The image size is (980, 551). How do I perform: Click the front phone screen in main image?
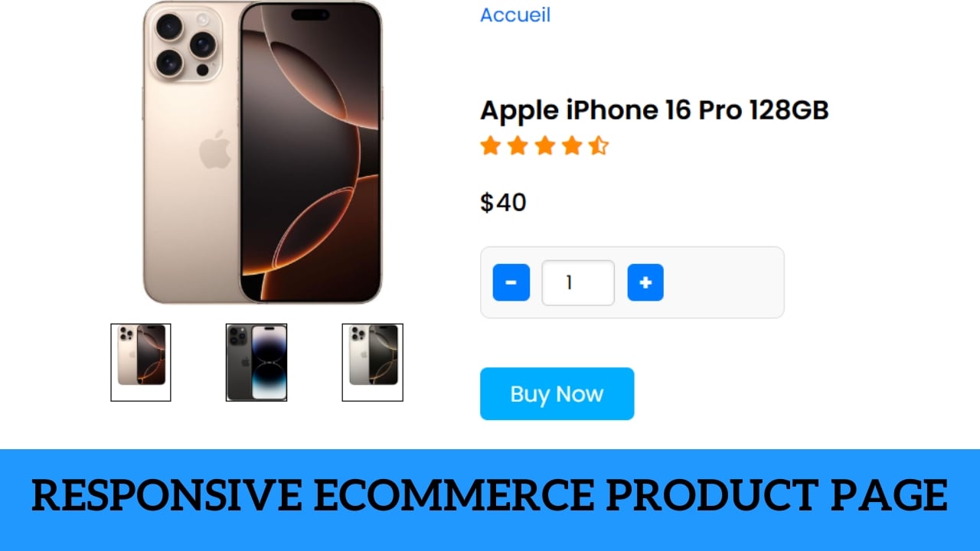coord(311,152)
